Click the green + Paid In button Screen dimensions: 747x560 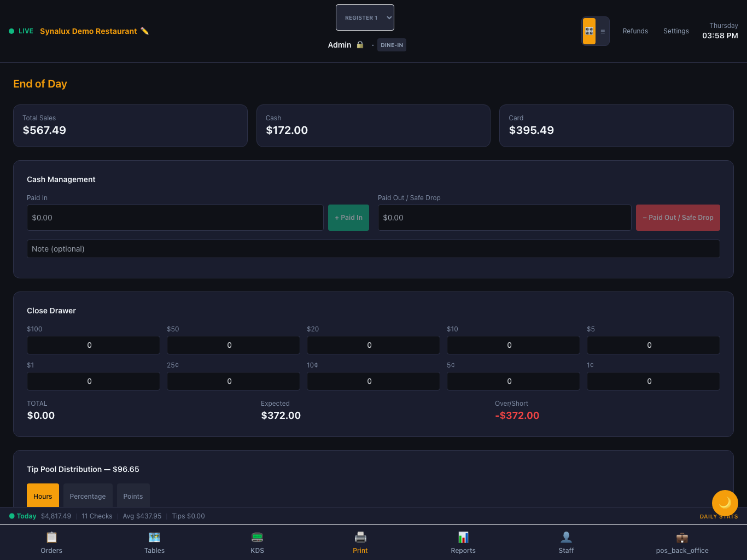coord(348,218)
